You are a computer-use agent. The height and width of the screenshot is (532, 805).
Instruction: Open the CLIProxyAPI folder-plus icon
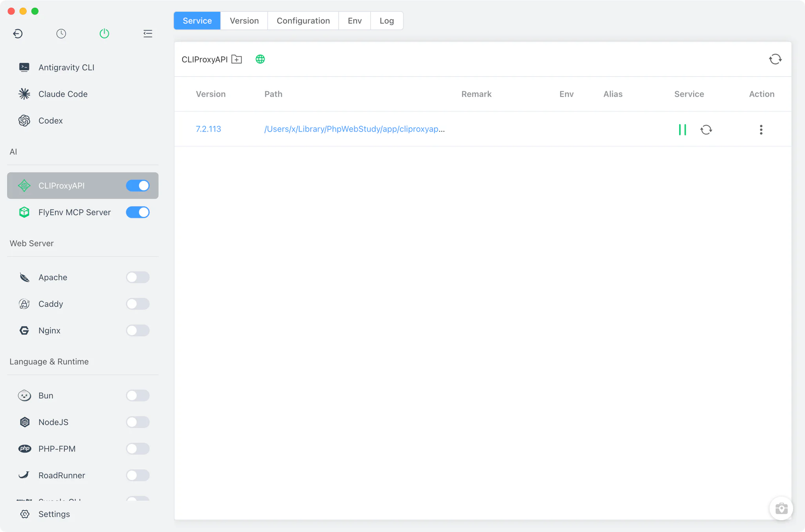[x=237, y=59]
